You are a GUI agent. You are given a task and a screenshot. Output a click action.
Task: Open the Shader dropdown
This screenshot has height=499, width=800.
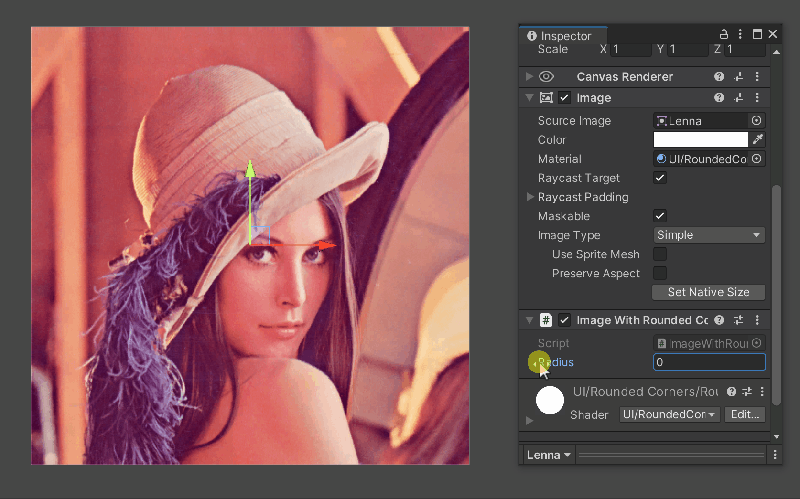[x=669, y=414]
